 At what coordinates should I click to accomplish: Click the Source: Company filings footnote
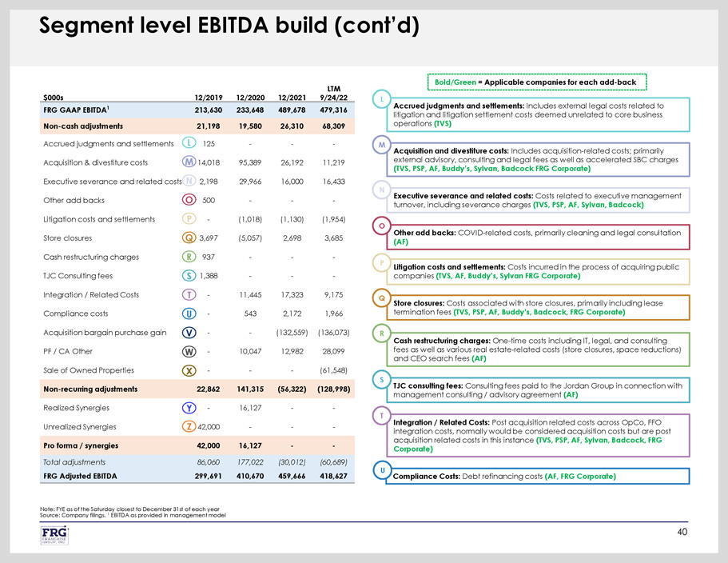[x=132, y=515]
